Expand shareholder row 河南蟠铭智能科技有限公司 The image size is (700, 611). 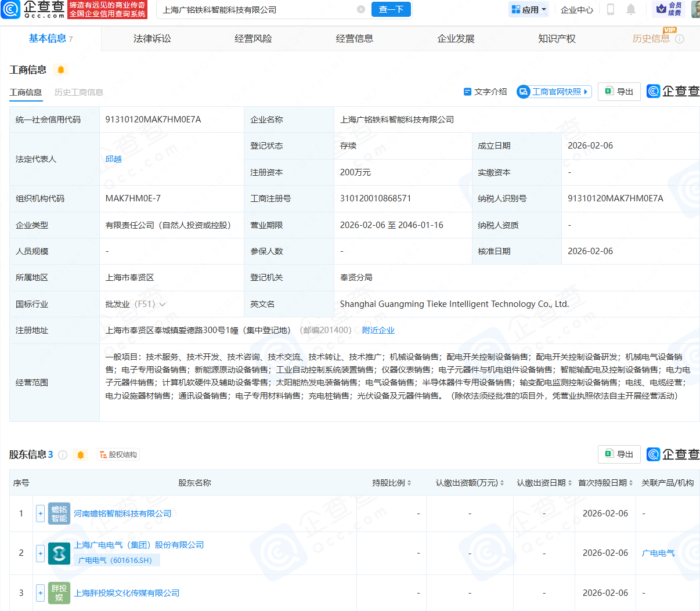(40, 514)
